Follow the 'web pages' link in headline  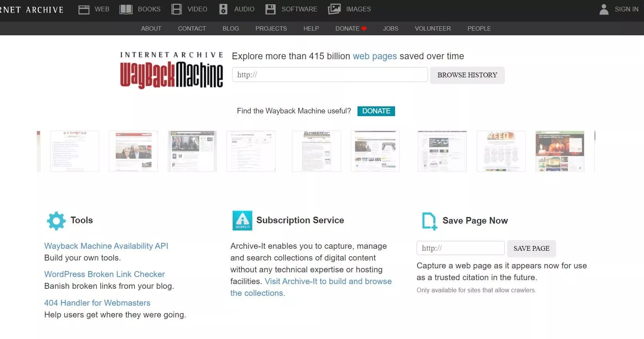point(375,56)
